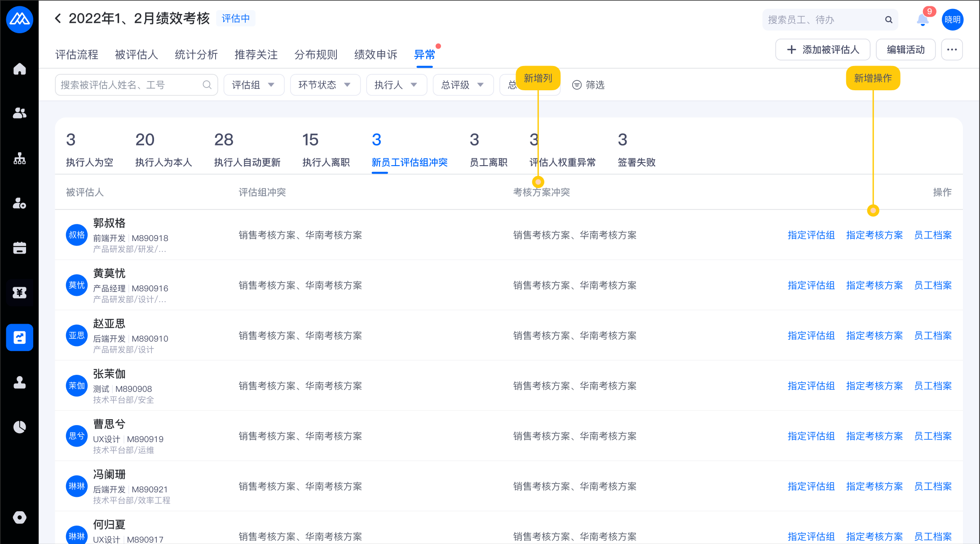Open the three-dots more options button
Screen dimensions: 980x544
tap(952, 50)
